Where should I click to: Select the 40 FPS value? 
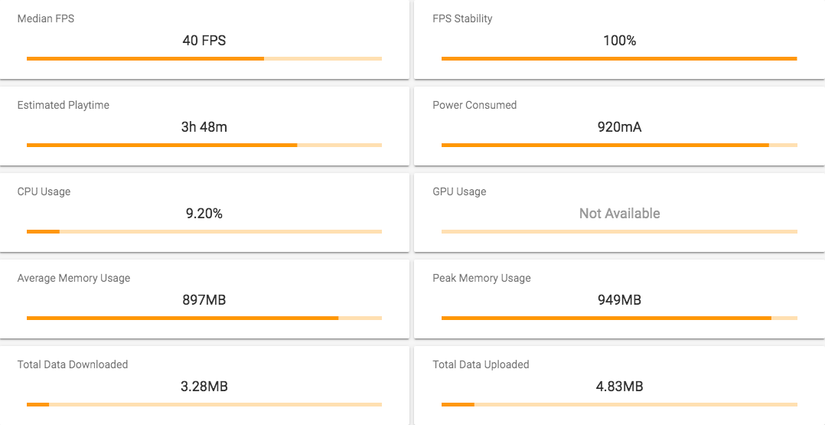(x=204, y=41)
